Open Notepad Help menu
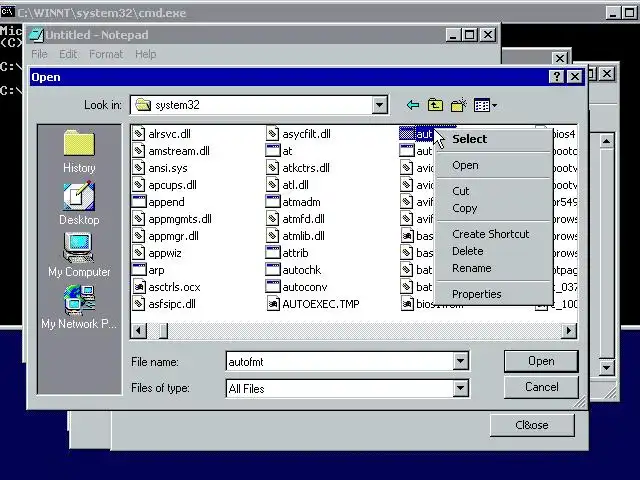 click(x=145, y=54)
